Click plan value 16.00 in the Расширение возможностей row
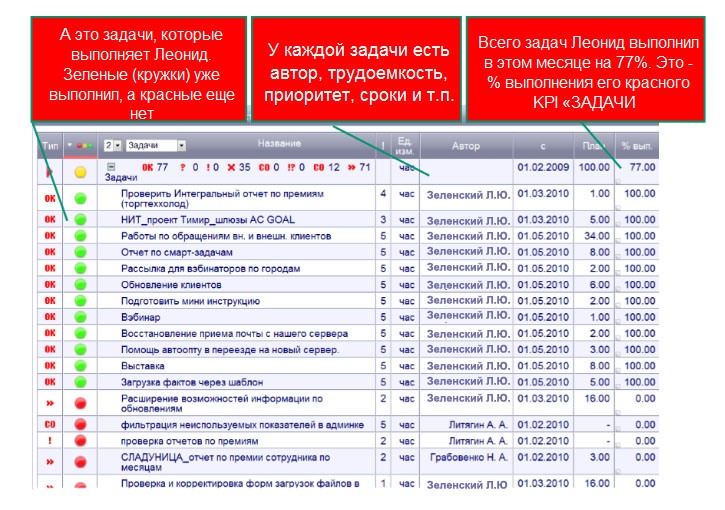The width and height of the screenshot is (725, 510). [597, 399]
